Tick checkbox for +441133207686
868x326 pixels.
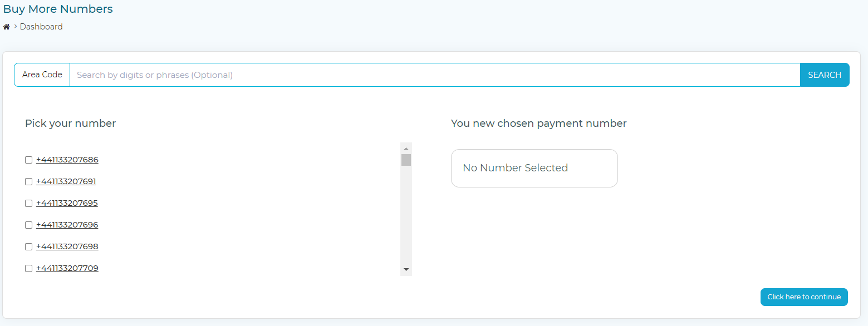click(x=29, y=160)
